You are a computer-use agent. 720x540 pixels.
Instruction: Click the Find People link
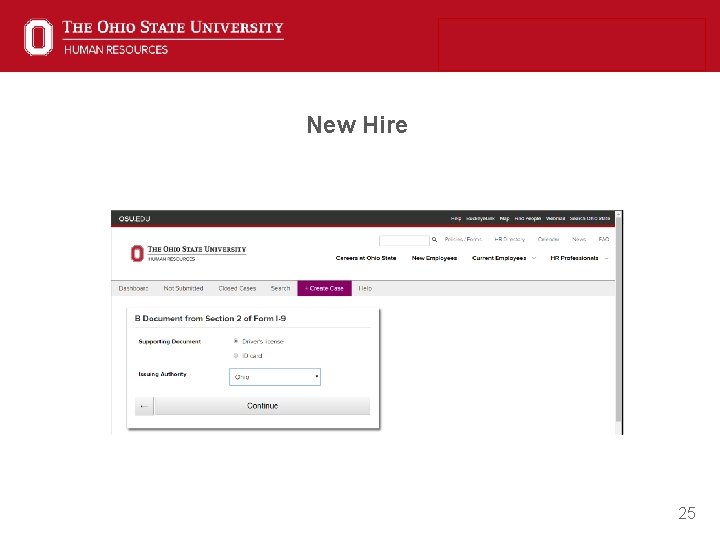tap(527, 219)
